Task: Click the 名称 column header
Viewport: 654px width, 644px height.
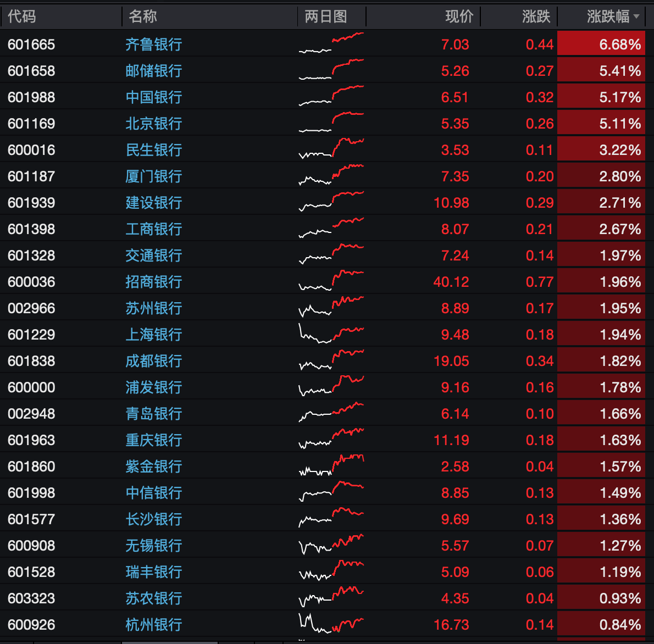Action: (143, 16)
